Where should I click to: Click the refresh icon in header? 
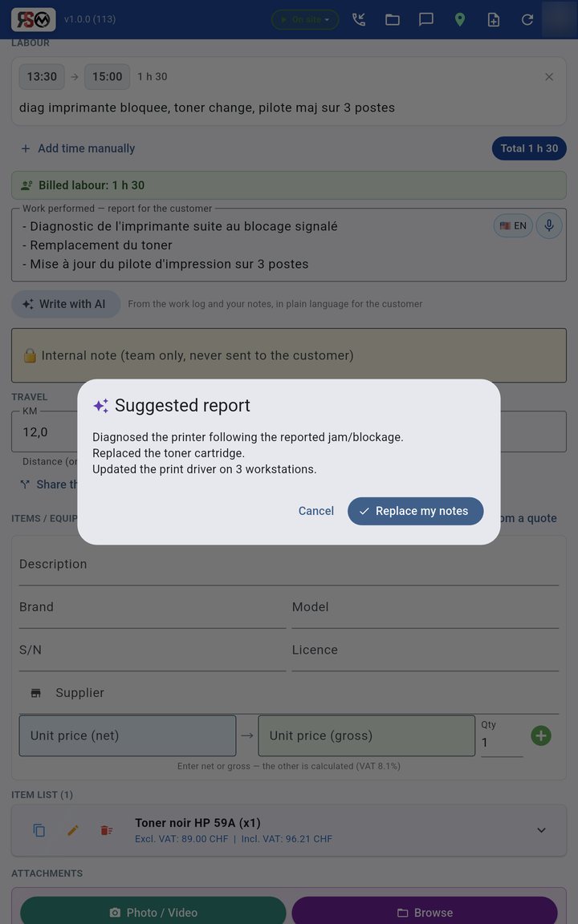[527, 19]
